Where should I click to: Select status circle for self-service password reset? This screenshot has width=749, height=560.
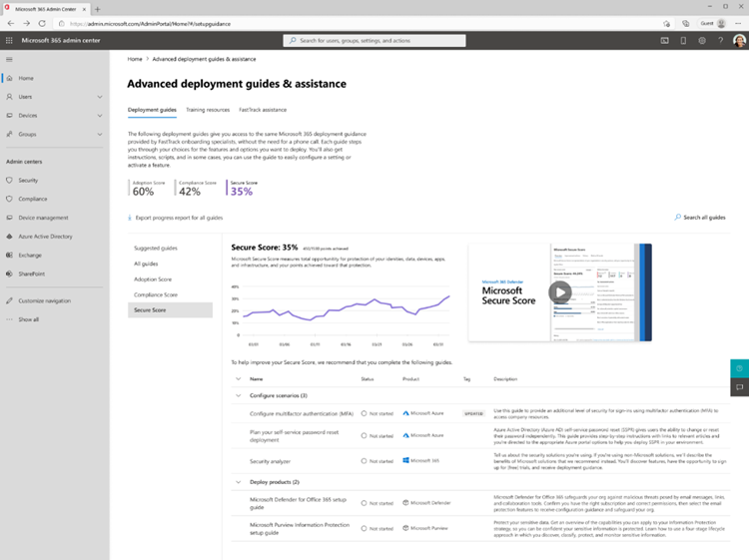[364, 436]
